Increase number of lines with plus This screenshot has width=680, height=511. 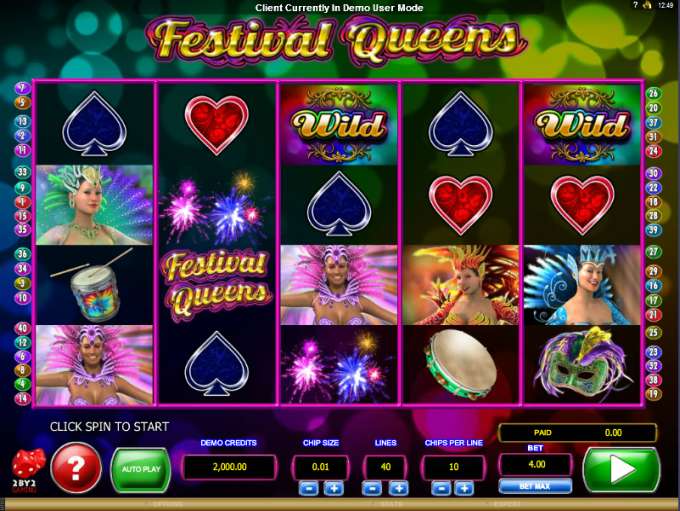coord(399,488)
